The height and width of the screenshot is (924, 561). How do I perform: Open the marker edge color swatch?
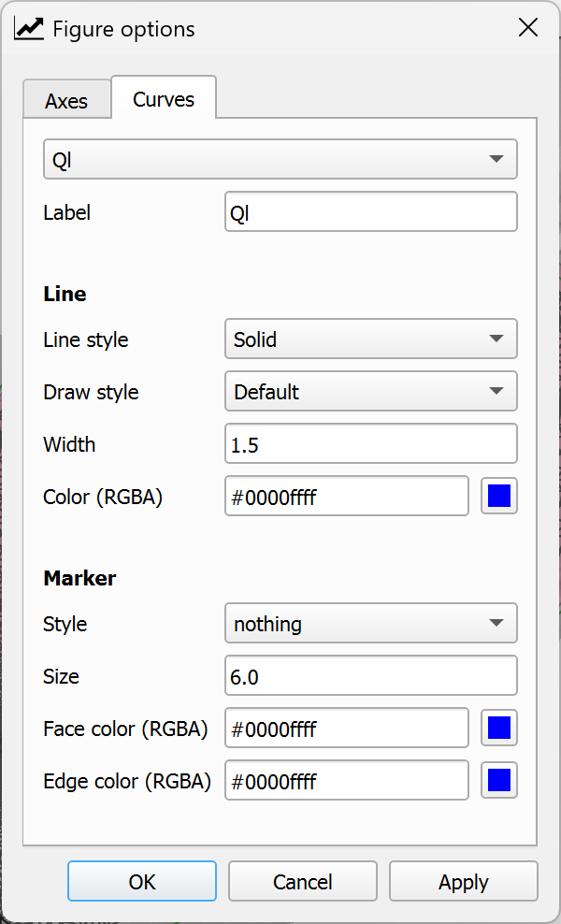499,781
